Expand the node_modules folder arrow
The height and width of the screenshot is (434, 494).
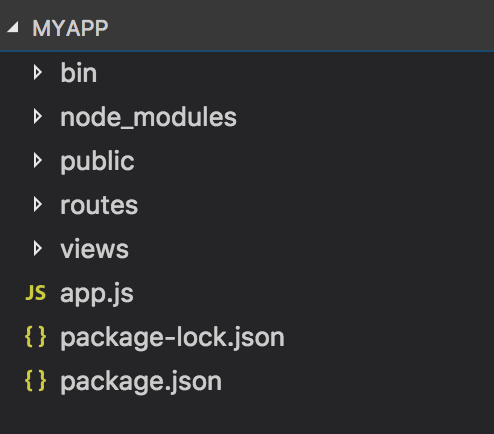[x=38, y=117]
